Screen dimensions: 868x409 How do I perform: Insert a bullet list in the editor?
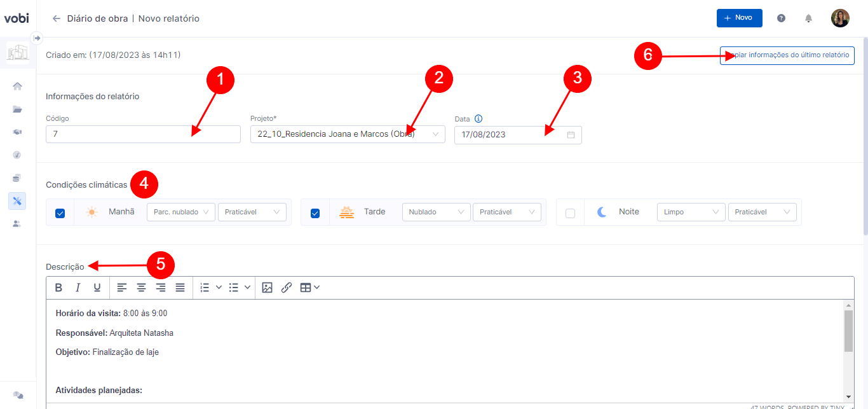pos(233,288)
